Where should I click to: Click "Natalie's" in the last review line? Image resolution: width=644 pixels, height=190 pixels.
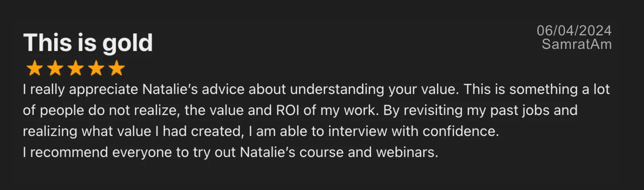pos(267,152)
